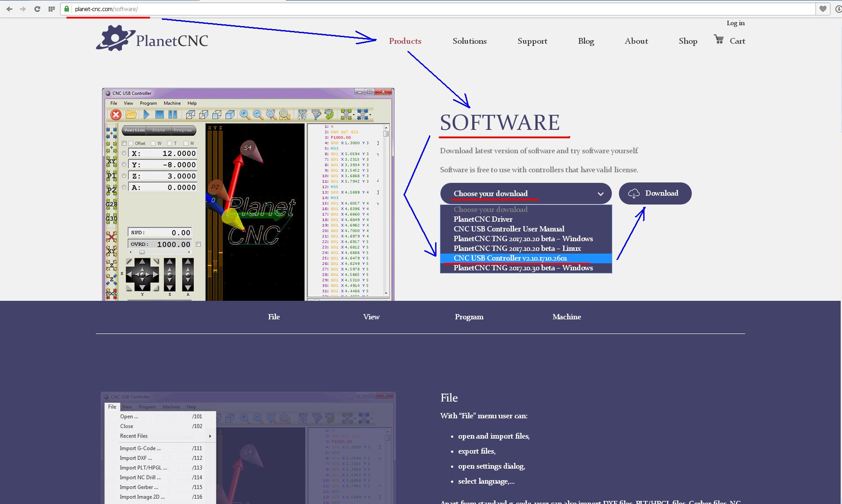Select the radio button beside Y axis
Viewport: 842px width, 504px height.
click(124, 164)
